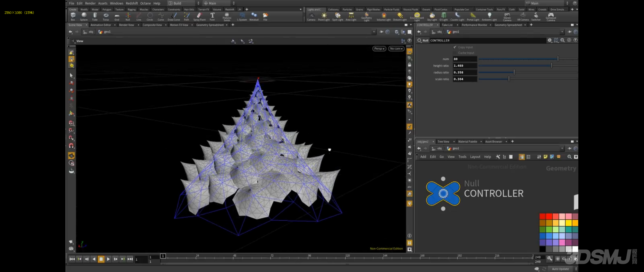Open the Persp viewport dropdown
Image resolution: width=644 pixels, height=272 pixels.
[x=379, y=49]
